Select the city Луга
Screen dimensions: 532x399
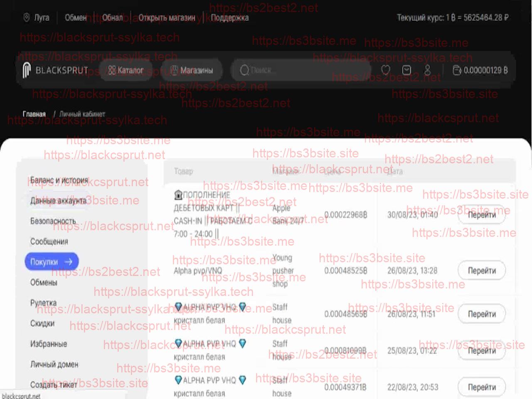click(42, 17)
